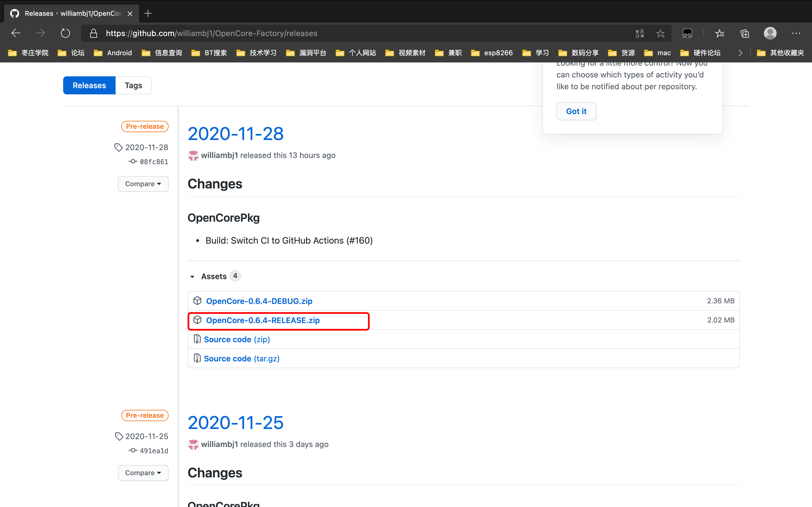Open the collections toolbar icon
The image size is (812, 507).
(744, 33)
